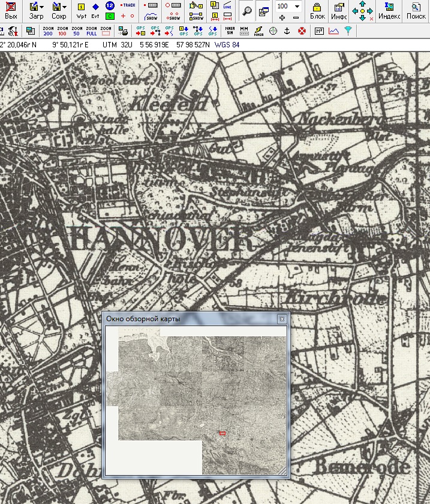Image resolution: width=430 pixels, height=504 pixels.
Task: Open the M² area calculation tool
Action: coord(319,31)
